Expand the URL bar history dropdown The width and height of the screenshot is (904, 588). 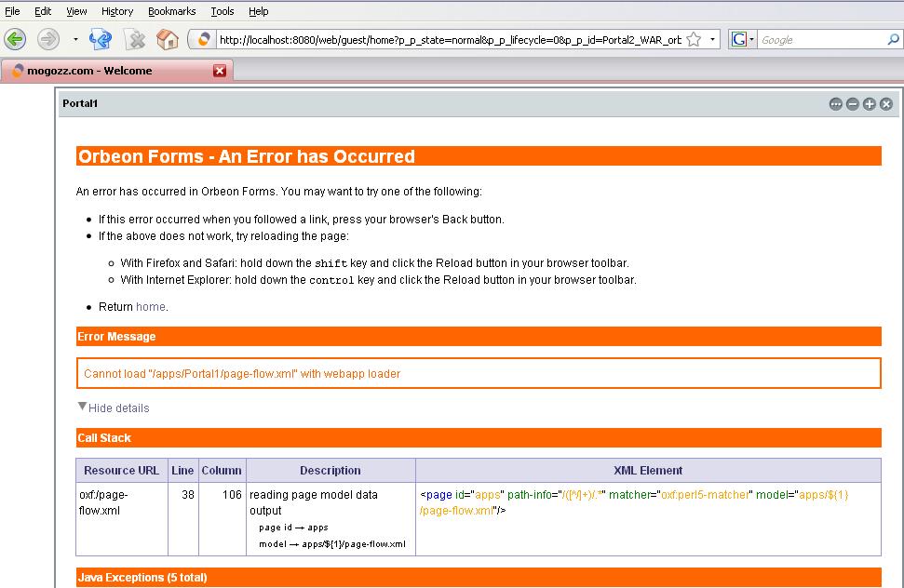click(x=714, y=40)
